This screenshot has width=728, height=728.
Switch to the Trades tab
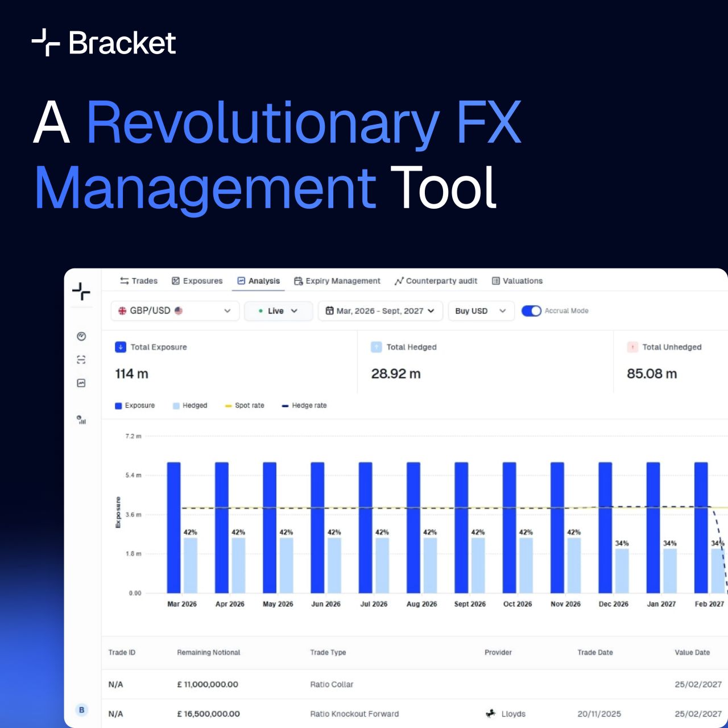click(x=139, y=281)
